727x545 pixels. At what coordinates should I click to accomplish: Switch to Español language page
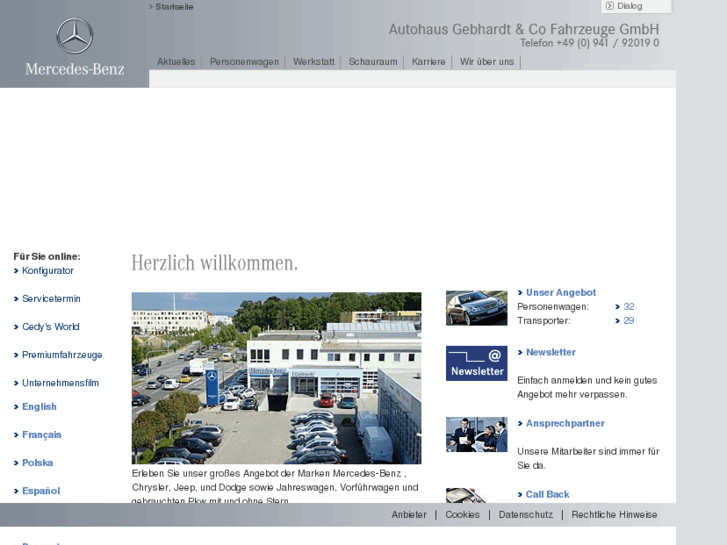[41, 491]
